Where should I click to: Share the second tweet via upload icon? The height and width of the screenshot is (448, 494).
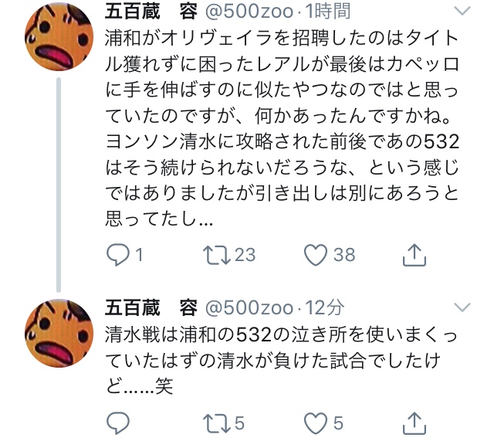pyautogui.click(x=414, y=423)
